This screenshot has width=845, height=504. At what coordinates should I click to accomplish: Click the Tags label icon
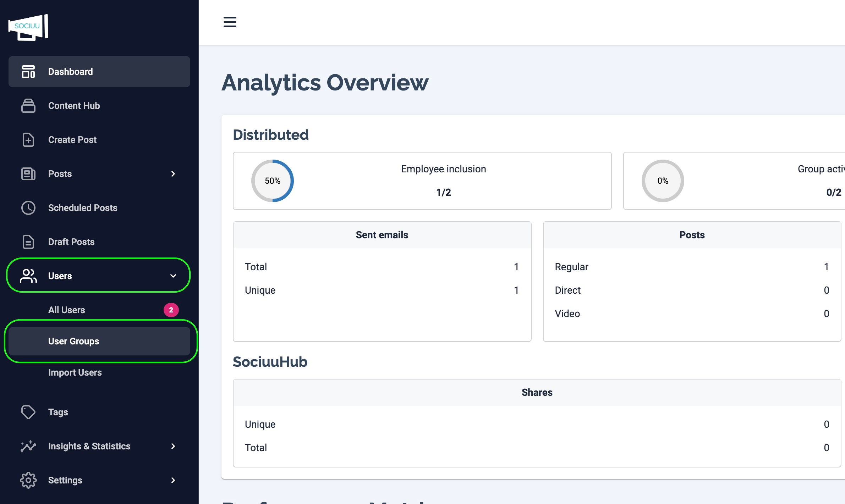[x=28, y=412]
